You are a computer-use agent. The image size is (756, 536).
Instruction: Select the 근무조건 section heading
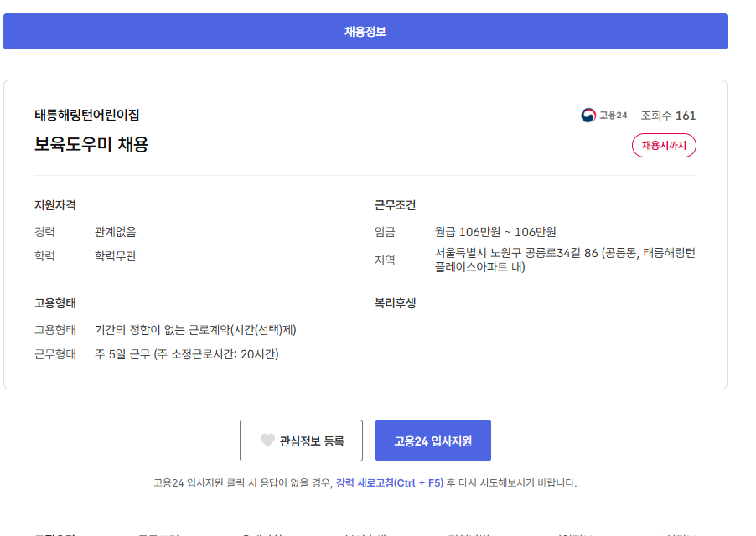pos(395,205)
